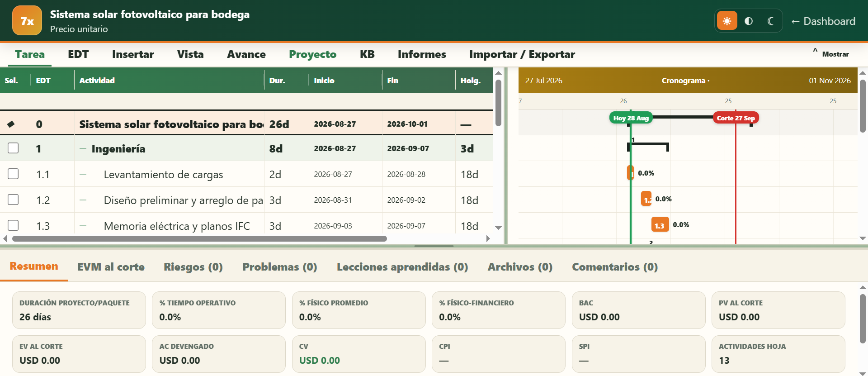The height and width of the screenshot is (376, 868).
Task: Open the Lecciones aprendidas (0) tab
Action: (x=402, y=267)
